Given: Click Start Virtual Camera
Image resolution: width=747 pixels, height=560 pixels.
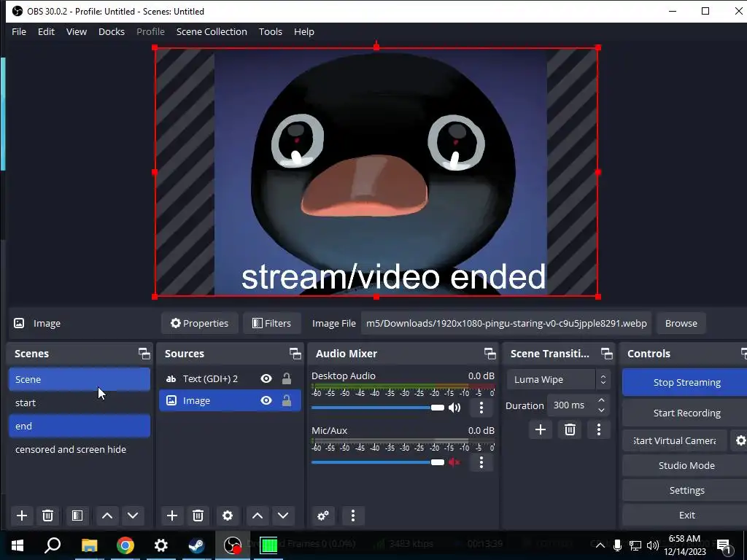Looking at the screenshot, I should click(x=675, y=440).
